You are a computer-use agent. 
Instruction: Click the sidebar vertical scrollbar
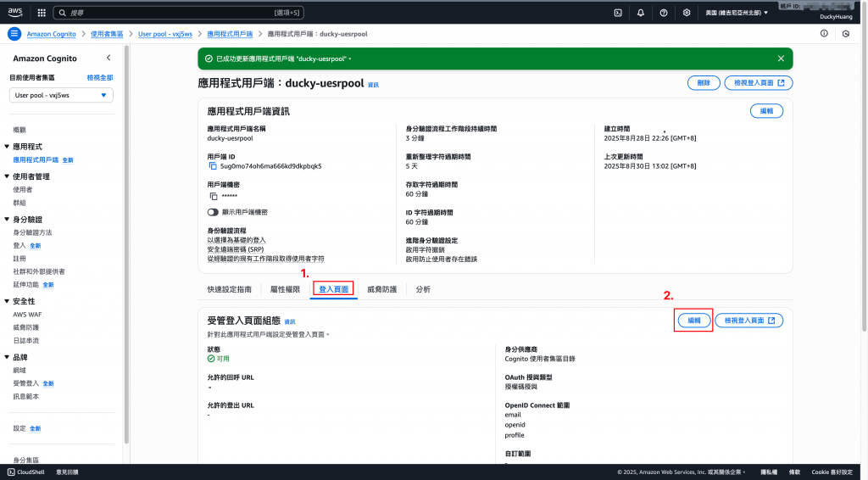(126, 243)
